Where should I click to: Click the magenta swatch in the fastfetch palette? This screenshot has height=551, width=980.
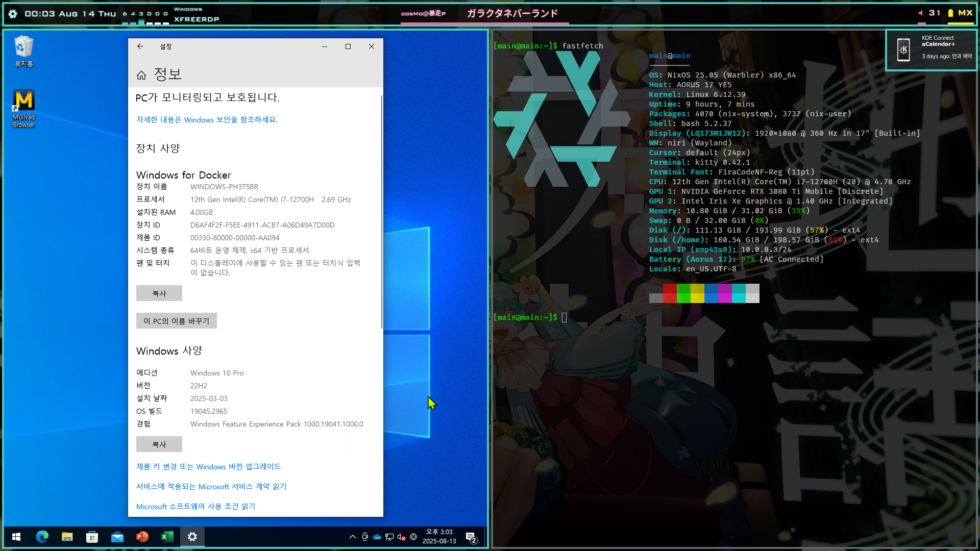point(725,293)
